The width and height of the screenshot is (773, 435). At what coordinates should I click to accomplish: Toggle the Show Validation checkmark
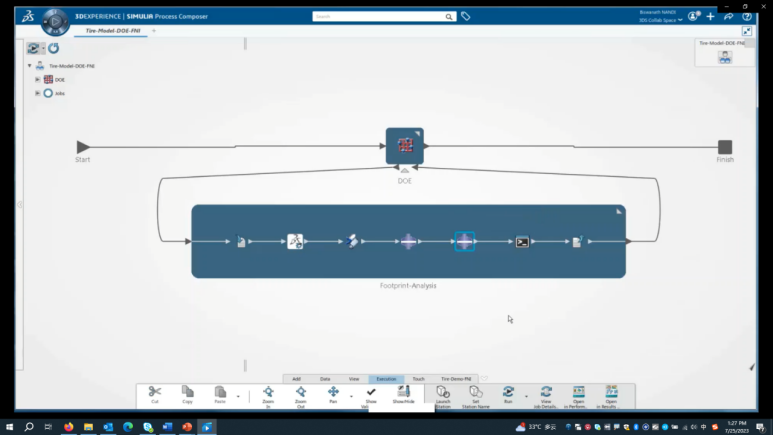371,393
